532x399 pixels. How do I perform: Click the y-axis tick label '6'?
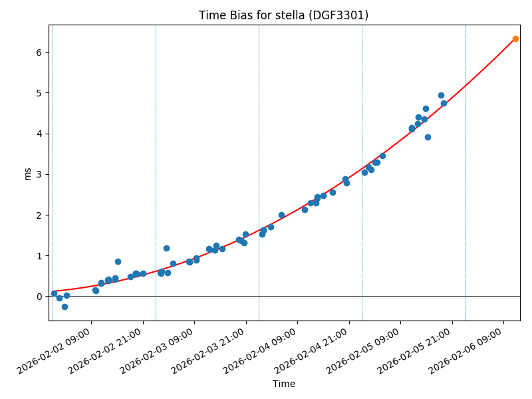click(40, 53)
